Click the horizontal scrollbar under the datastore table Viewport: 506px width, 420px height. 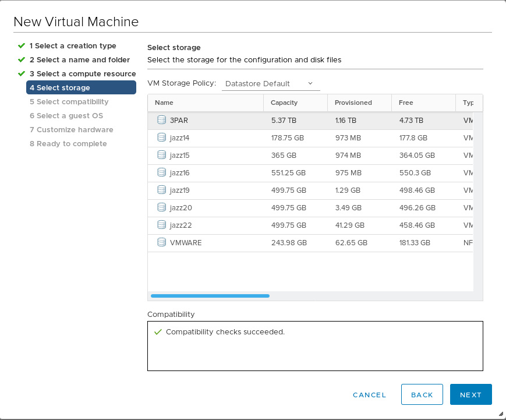pos(210,296)
